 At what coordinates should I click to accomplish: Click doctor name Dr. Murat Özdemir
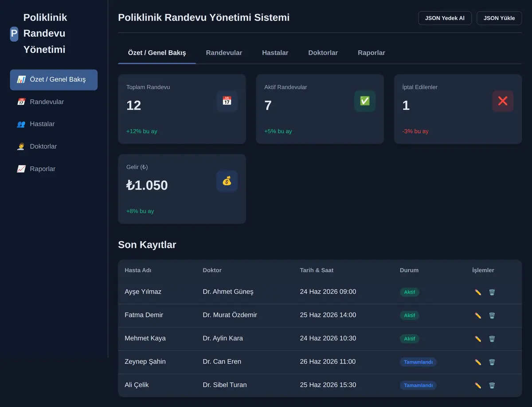(x=230, y=315)
